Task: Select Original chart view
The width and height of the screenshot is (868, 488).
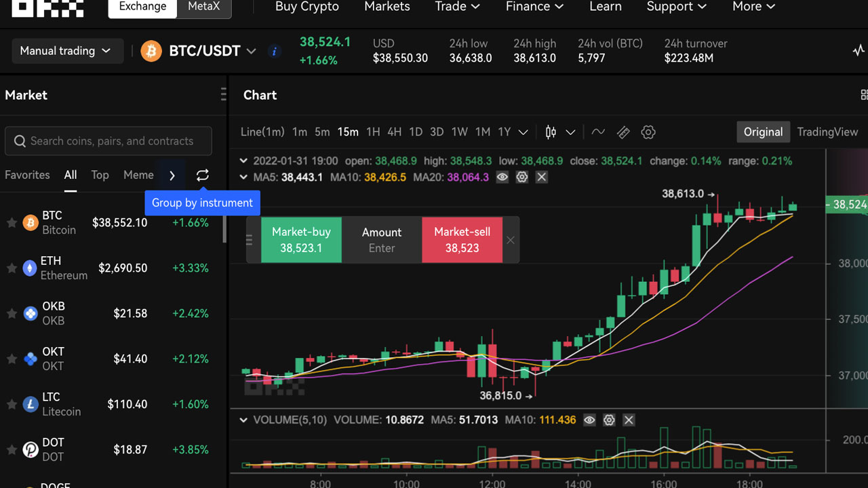Action: pyautogui.click(x=763, y=132)
